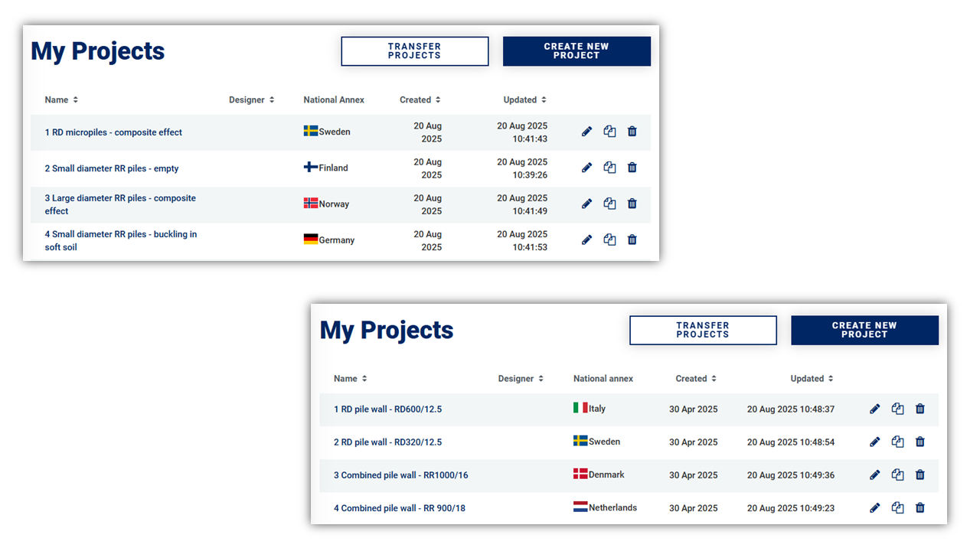Open '3 Combined pile wall - RR1000/16' project

(x=401, y=475)
